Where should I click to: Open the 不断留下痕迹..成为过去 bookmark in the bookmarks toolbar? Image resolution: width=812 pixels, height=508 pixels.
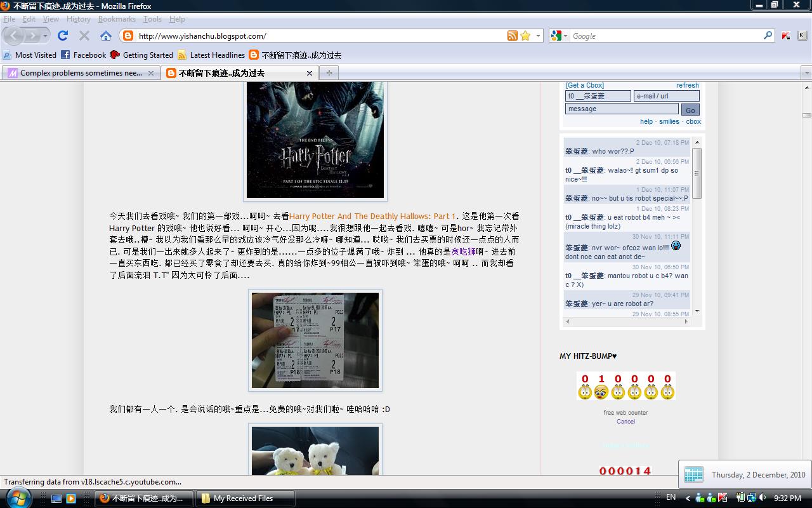point(296,55)
